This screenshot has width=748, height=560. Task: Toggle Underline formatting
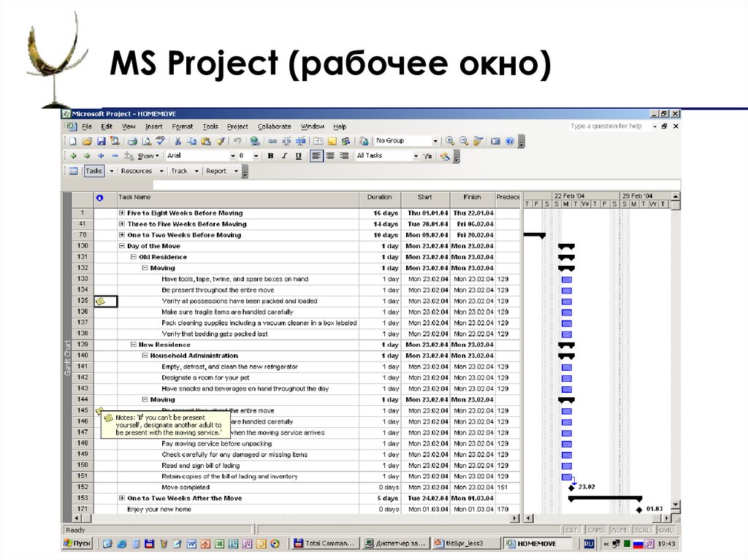(299, 156)
